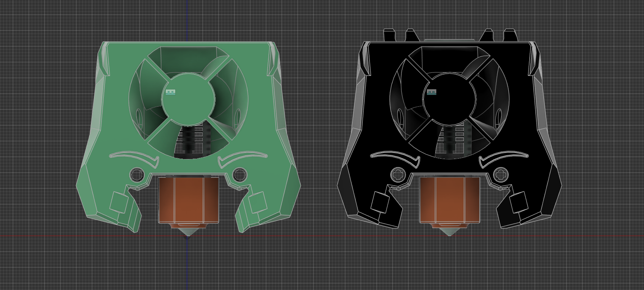Viewport: 644px width, 290px height.
Task: Pick the orange heater block under green shroud
Action: (x=189, y=200)
